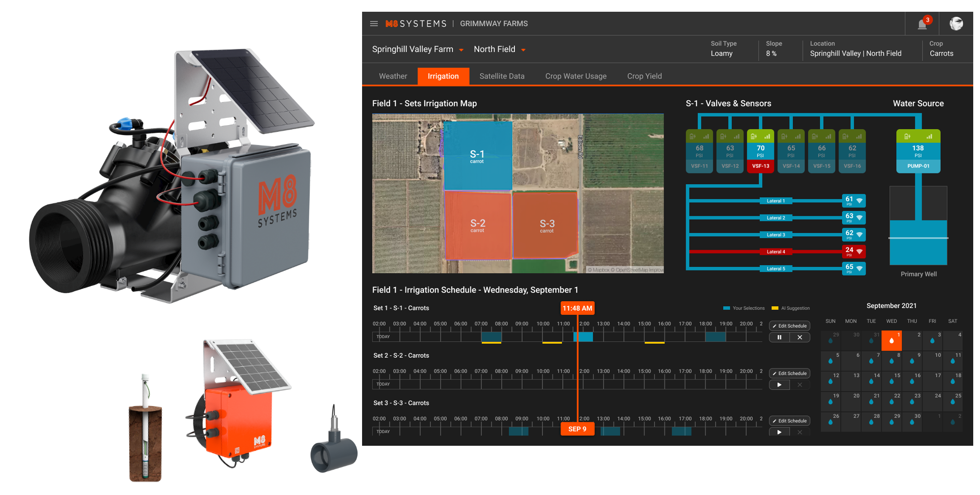Click the Lateral 3 label
The image size is (980, 495).
tap(776, 235)
